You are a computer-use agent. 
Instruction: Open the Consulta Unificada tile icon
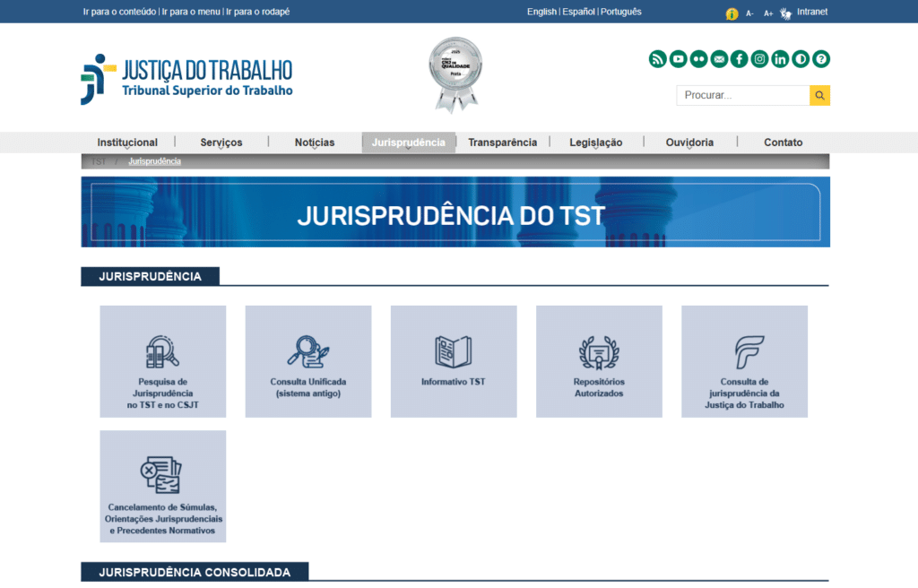tap(308, 352)
